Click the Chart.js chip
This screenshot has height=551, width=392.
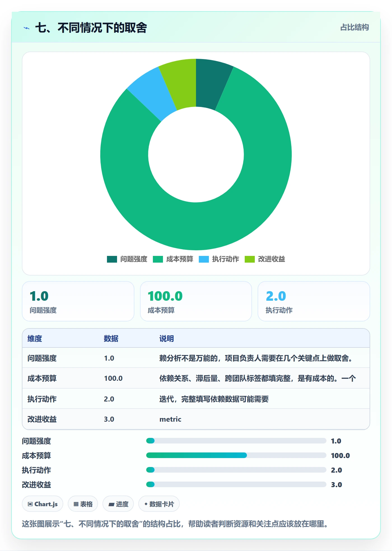tap(43, 504)
